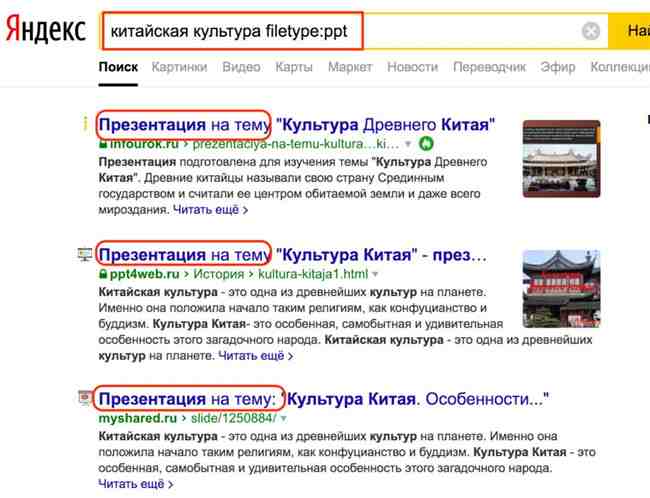Click the green lock icon by infourok.ru
The width and height of the screenshot is (650, 498).
tap(103, 144)
